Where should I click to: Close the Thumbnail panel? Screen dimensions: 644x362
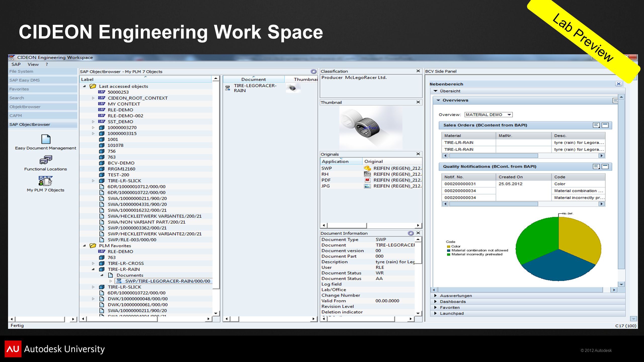(x=418, y=102)
